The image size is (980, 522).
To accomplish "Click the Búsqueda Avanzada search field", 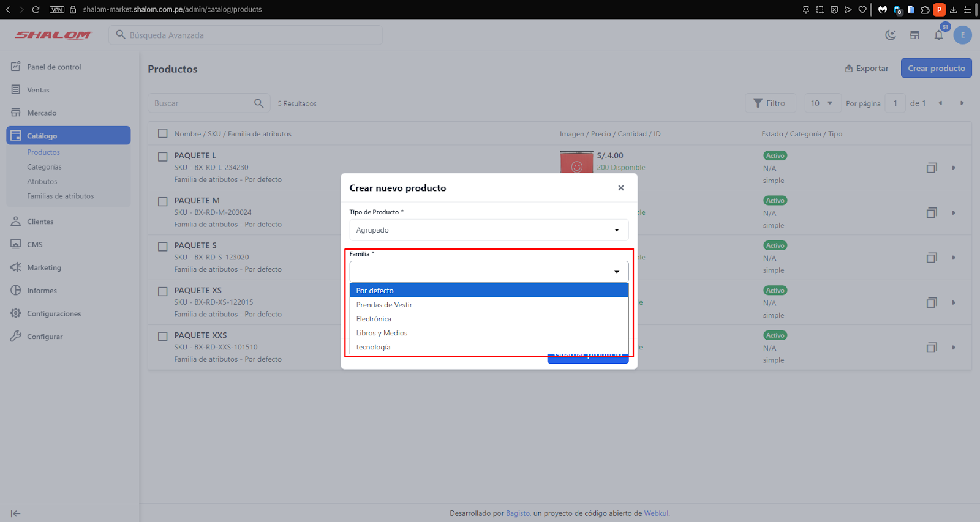I will click(x=251, y=35).
